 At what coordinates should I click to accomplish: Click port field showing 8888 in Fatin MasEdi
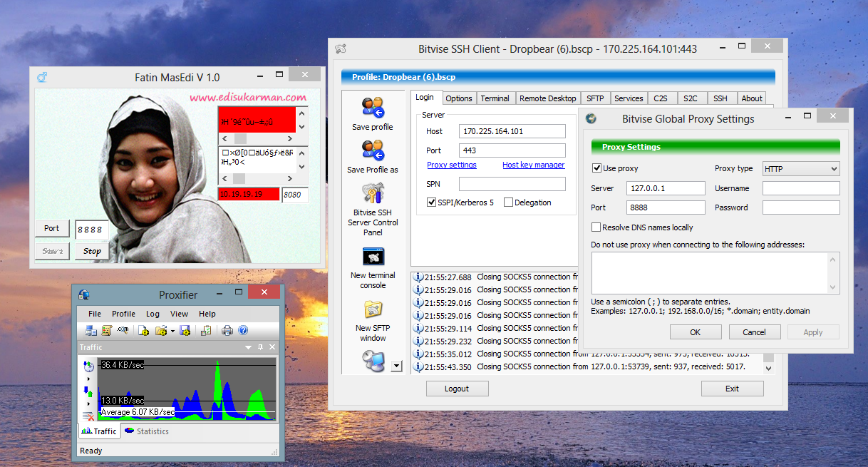click(92, 230)
